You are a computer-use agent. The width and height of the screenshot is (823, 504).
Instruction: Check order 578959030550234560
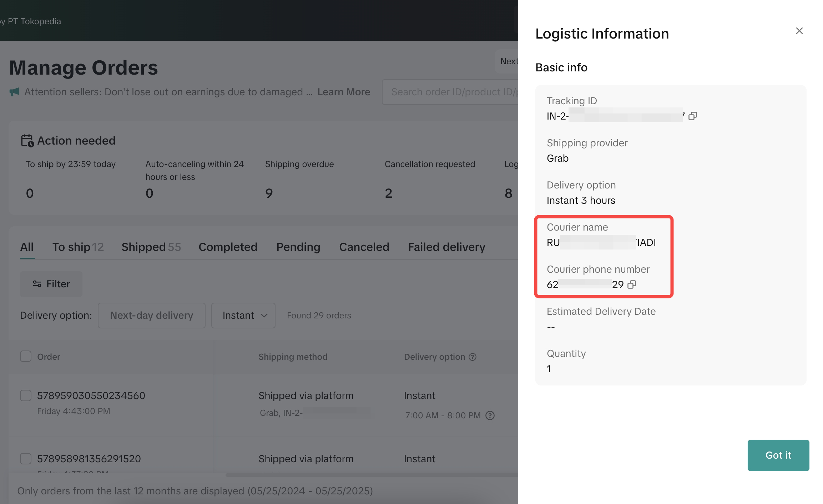click(26, 395)
